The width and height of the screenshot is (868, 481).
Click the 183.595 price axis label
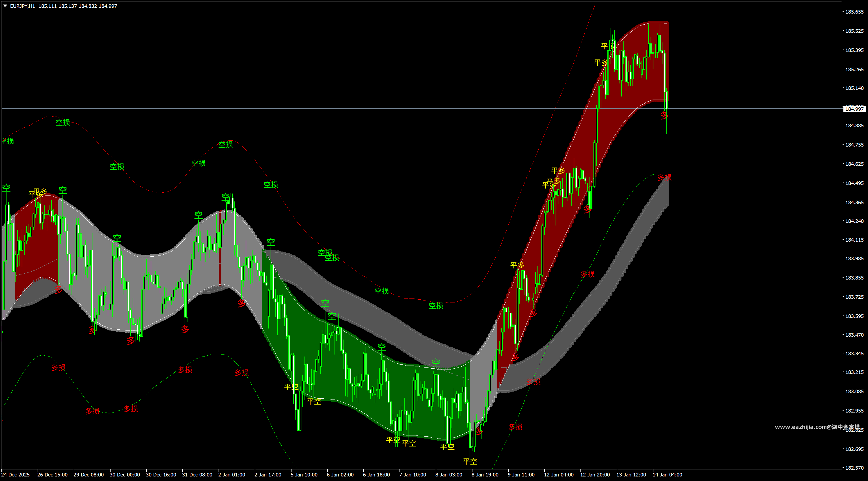point(854,316)
